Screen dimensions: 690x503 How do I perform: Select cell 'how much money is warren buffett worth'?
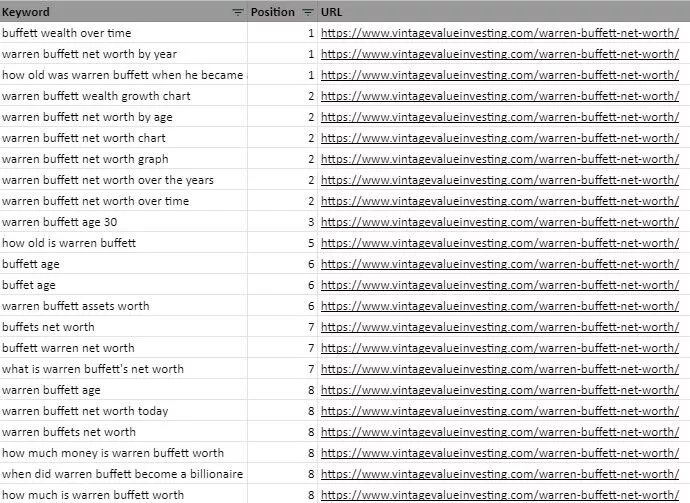click(124, 453)
